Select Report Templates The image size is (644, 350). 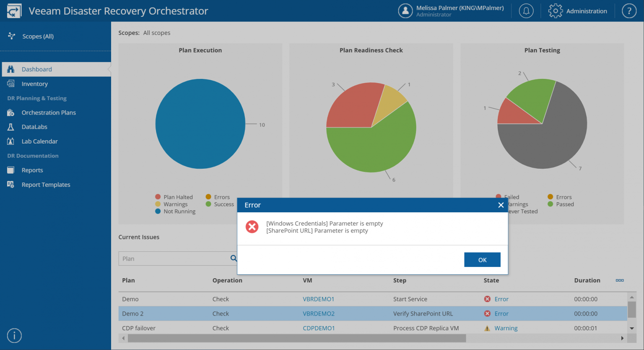(46, 185)
